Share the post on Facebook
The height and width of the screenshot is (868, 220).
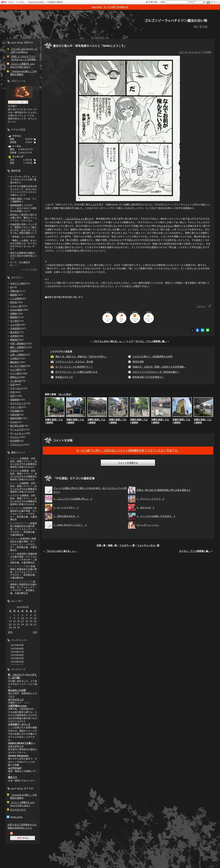[197, 330]
